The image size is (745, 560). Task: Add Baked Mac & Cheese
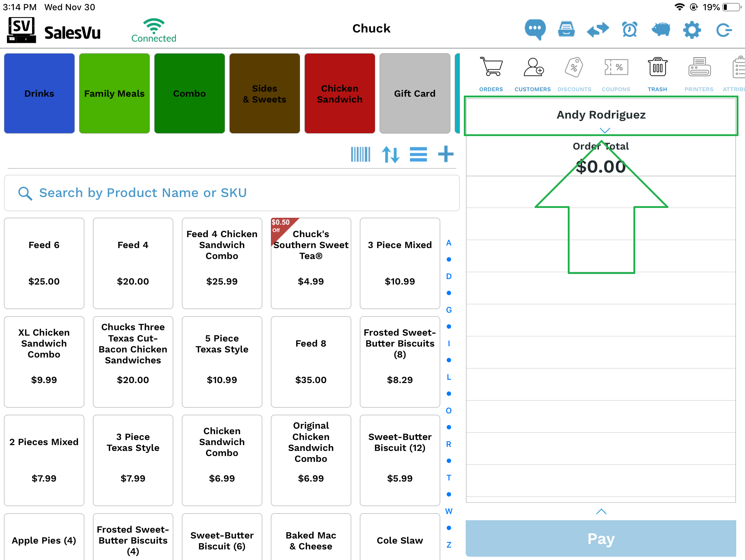click(311, 537)
